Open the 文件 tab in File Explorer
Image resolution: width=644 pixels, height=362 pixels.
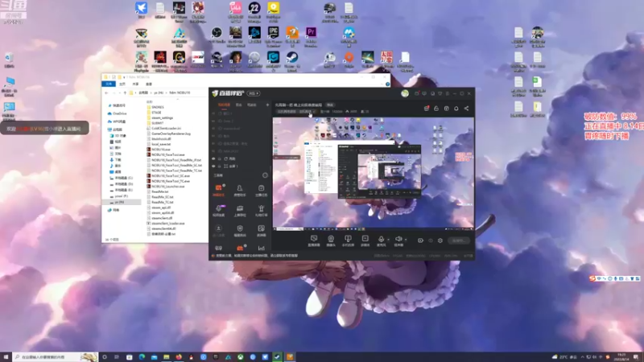(109, 84)
